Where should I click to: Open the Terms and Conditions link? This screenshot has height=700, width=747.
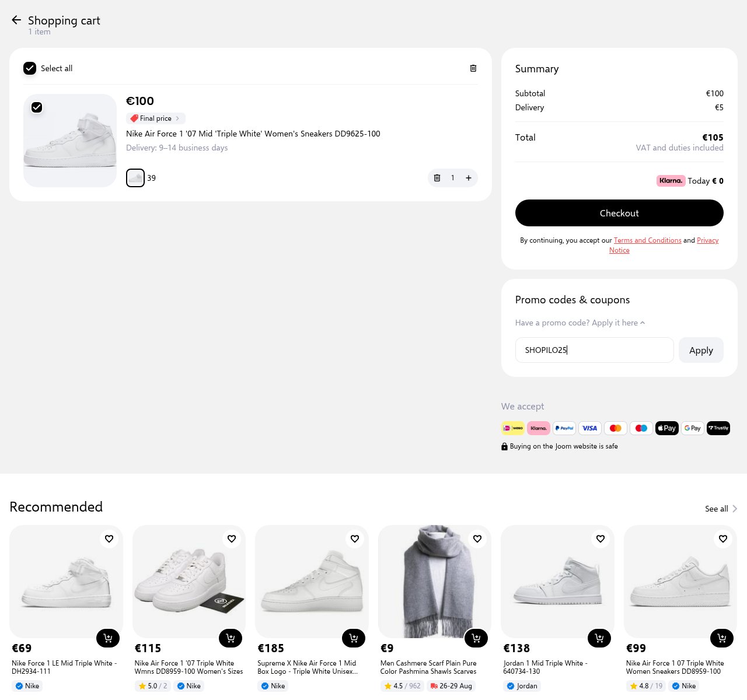[x=647, y=240]
